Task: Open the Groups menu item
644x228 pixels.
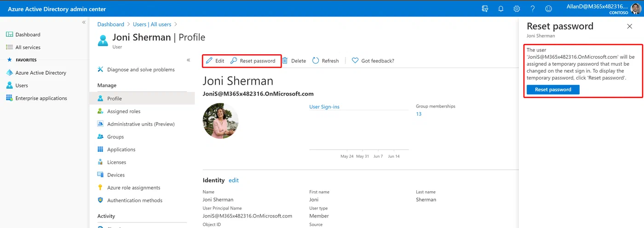Action: coord(110,137)
